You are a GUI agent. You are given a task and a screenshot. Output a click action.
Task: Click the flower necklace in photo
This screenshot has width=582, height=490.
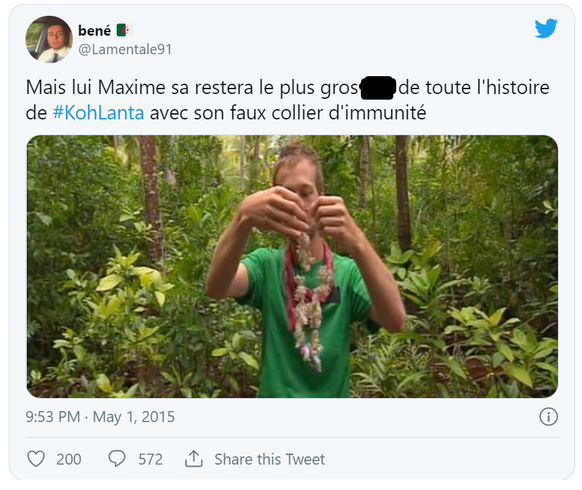tap(308, 297)
